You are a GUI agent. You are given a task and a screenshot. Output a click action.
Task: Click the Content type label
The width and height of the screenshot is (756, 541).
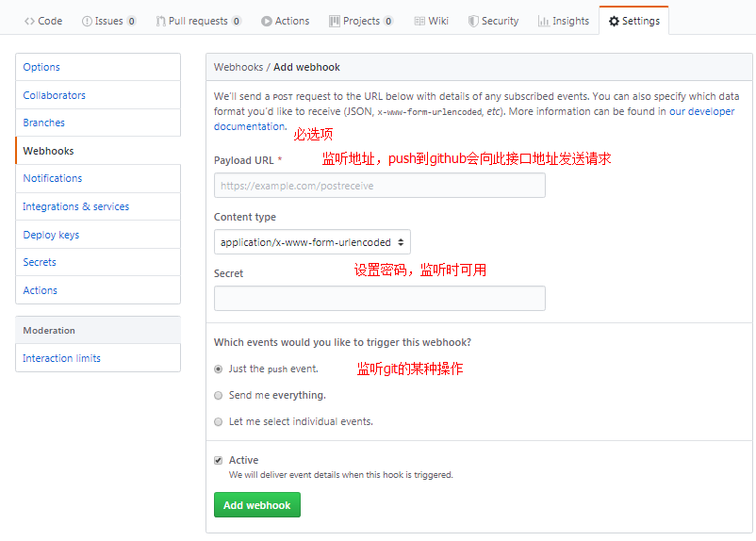pos(245,217)
